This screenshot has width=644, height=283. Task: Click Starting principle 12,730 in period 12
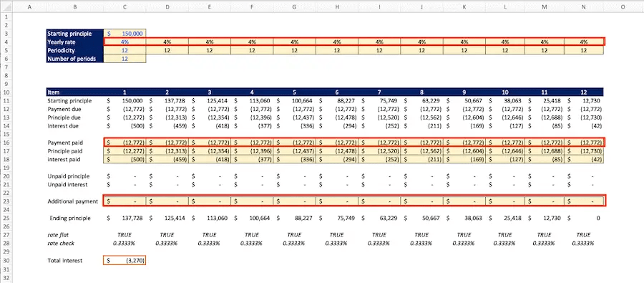click(x=584, y=101)
